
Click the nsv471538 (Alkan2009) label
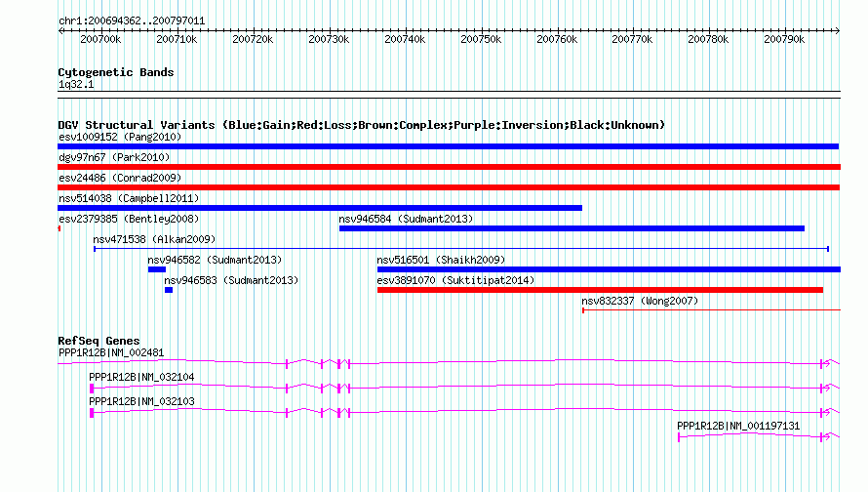pyautogui.click(x=154, y=239)
